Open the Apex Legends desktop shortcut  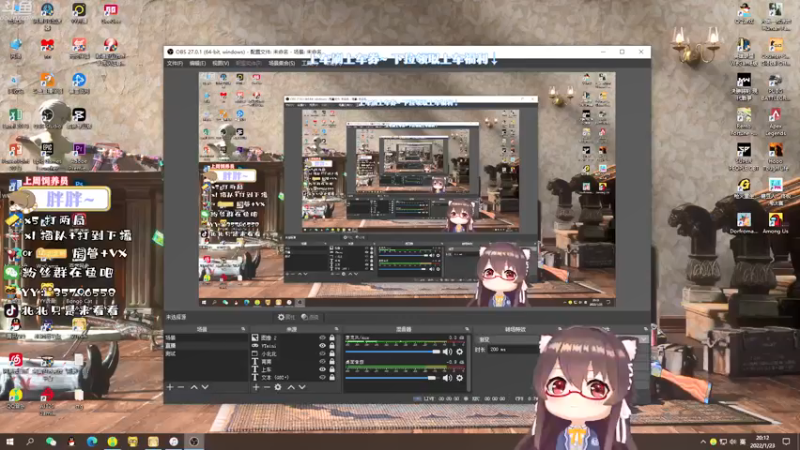point(776,121)
